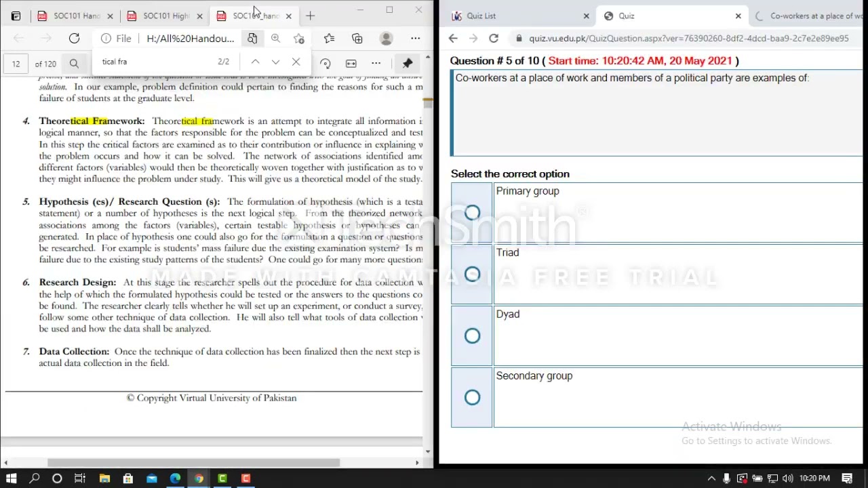Image resolution: width=868 pixels, height=488 pixels.
Task: Open the Mail app on taskbar
Action: click(151, 479)
